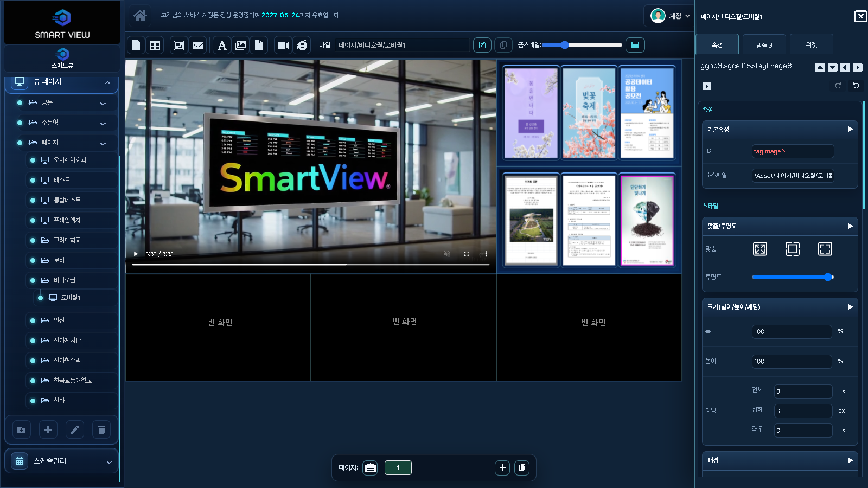
Task: Play the SmartView video
Action: [x=136, y=254]
